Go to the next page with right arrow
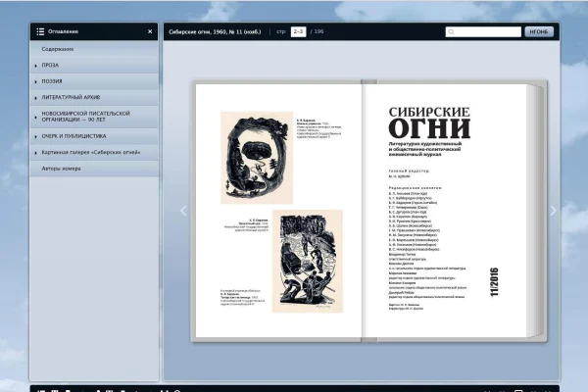Image resolution: width=588 pixels, height=392 pixels. coord(553,211)
